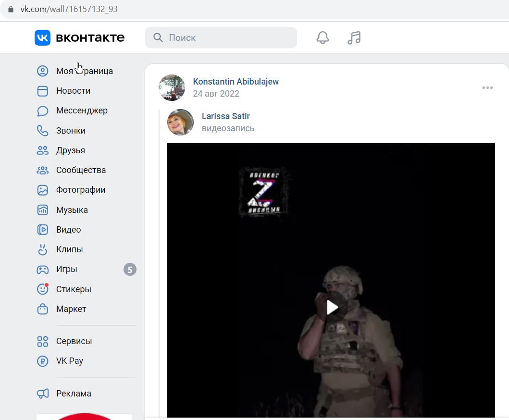Click the Моя страница profile icon
The height and width of the screenshot is (420, 509).
pyautogui.click(x=42, y=71)
